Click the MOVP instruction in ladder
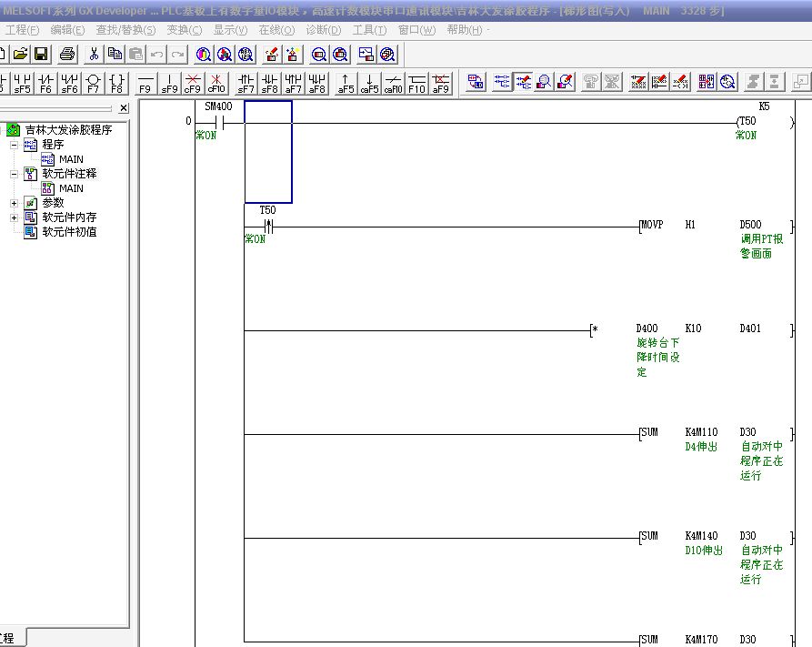This screenshot has width=812, height=647. [653, 225]
